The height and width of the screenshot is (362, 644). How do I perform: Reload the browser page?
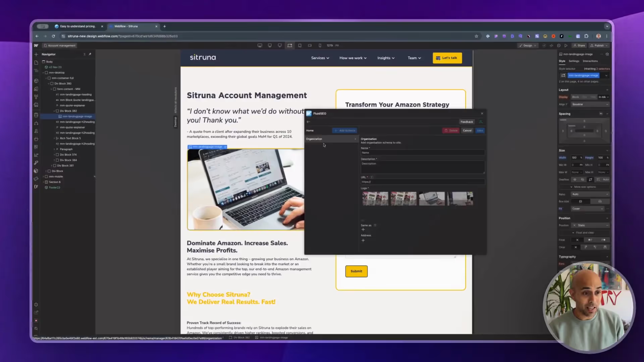(53, 36)
